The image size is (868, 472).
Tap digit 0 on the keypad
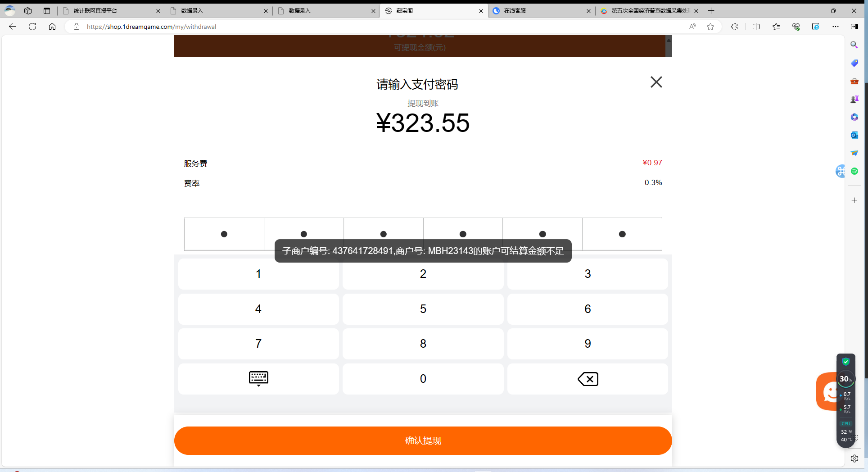(423, 379)
